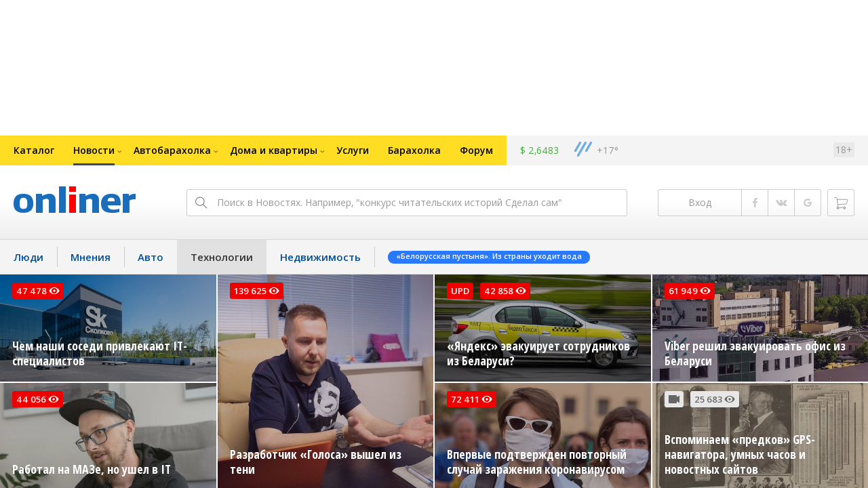Image resolution: width=868 pixels, height=488 pixels.
Task: Log in with VK icon
Action: pyautogui.click(x=781, y=203)
